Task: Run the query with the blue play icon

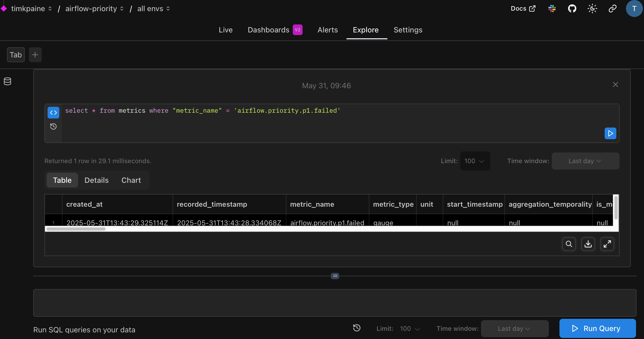Action: [x=610, y=133]
